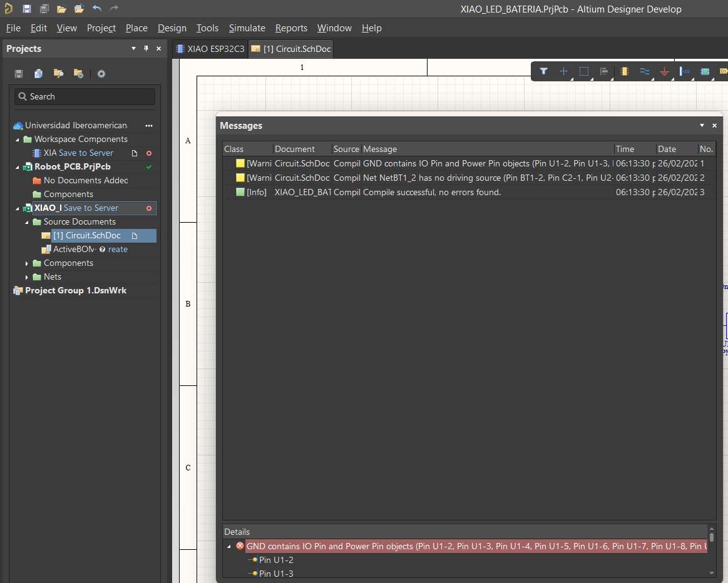Image resolution: width=728 pixels, height=583 pixels.
Task: Select the NetBT1_2 no driving source warning
Action: coord(432,178)
